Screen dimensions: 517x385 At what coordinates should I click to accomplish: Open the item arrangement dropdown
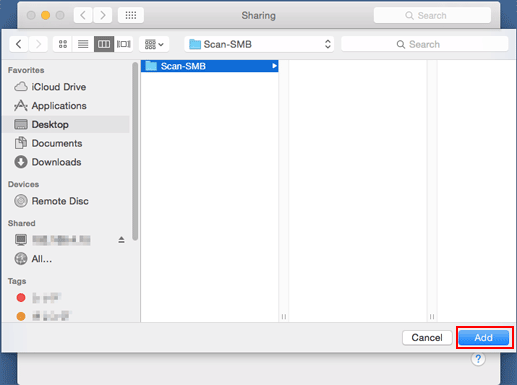coord(154,44)
